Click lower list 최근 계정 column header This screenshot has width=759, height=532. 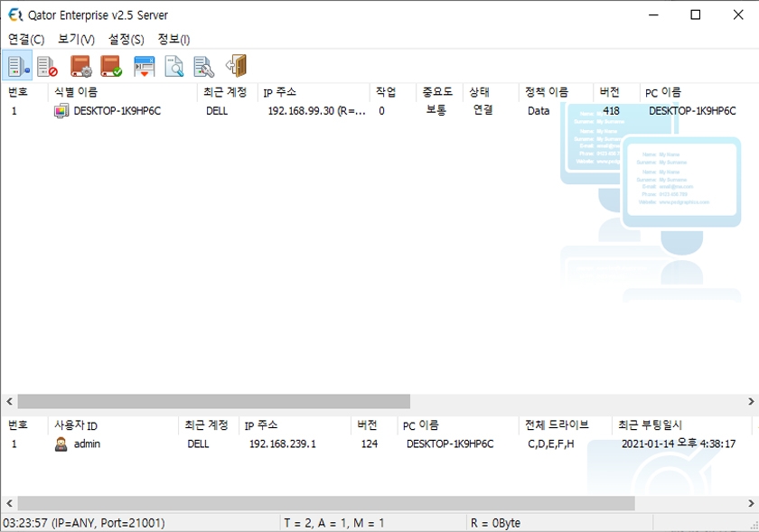[209, 425]
